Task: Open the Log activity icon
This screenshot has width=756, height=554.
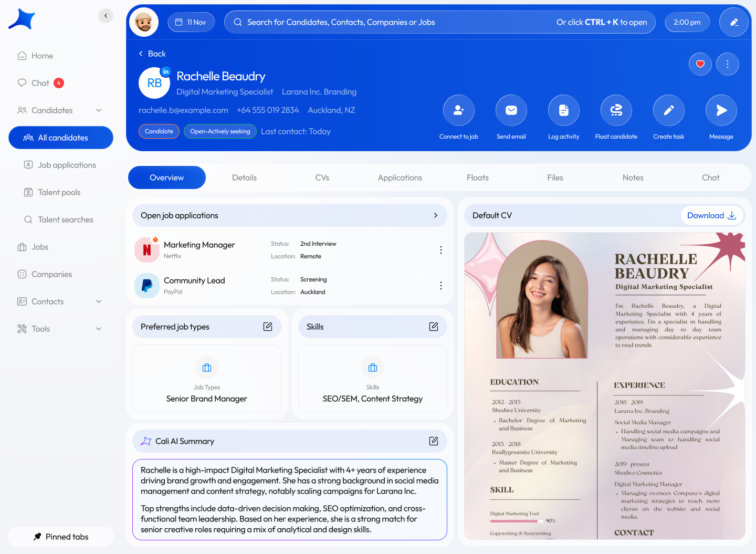Action: point(564,110)
